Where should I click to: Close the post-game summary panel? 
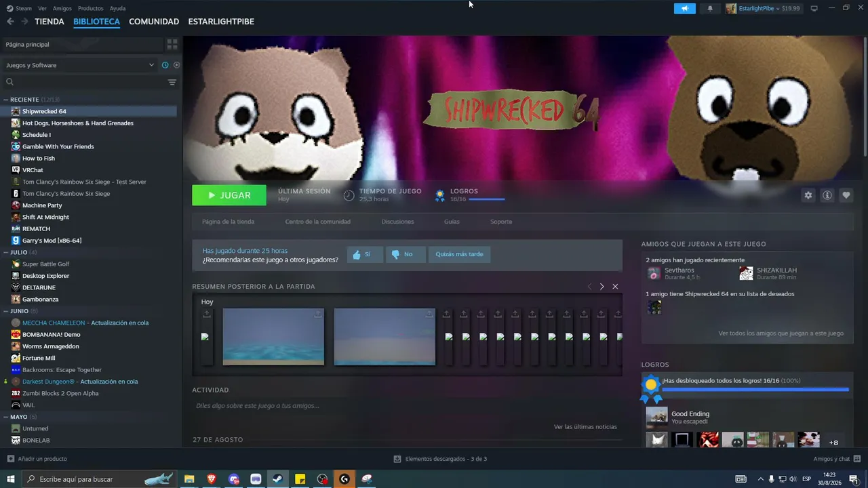click(615, 287)
